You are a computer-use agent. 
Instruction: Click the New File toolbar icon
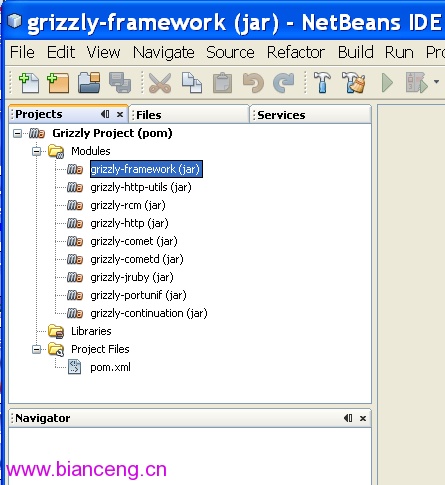(29, 83)
